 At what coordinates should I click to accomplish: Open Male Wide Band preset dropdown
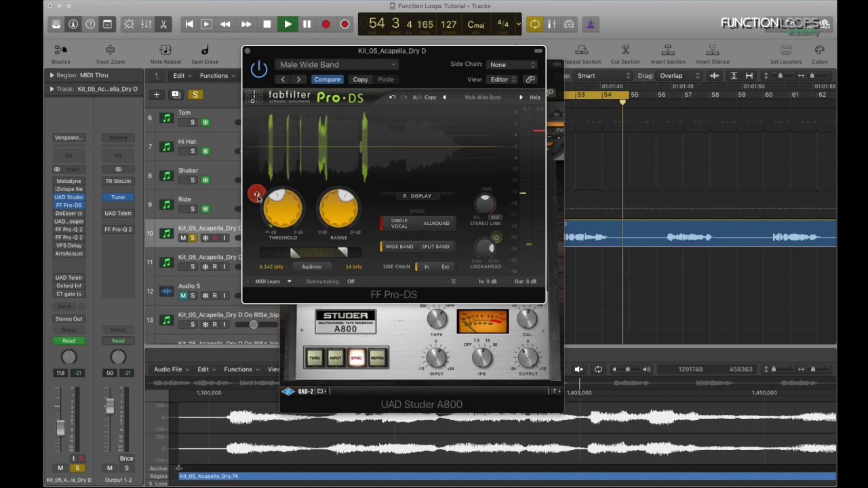(337, 64)
